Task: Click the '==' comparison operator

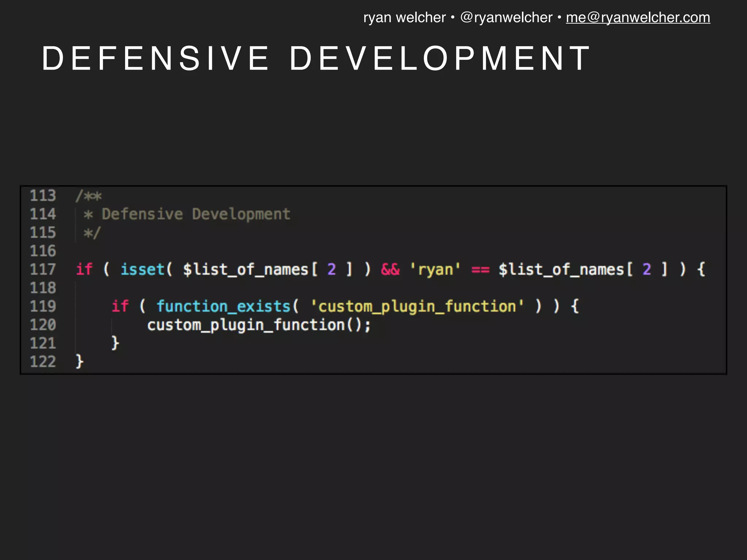Action: (480, 270)
